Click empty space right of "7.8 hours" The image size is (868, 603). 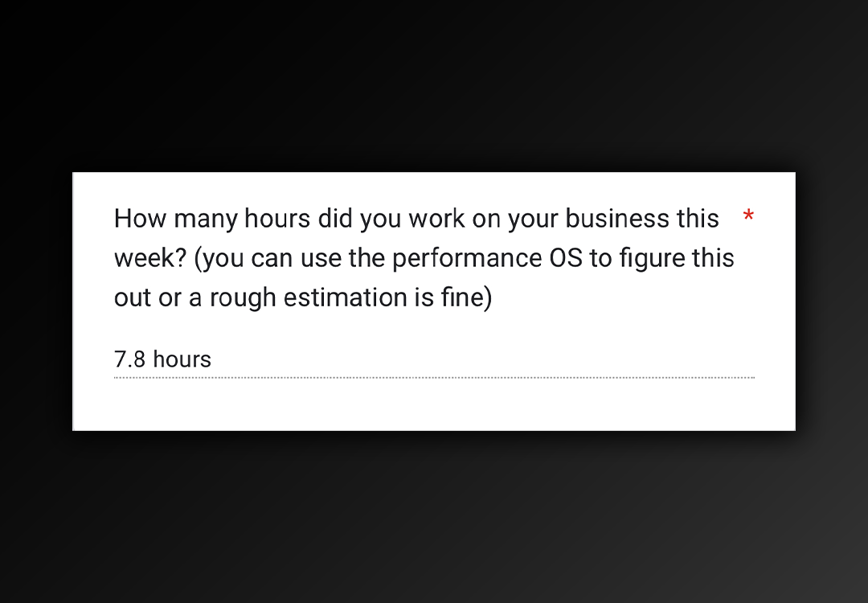(481, 359)
